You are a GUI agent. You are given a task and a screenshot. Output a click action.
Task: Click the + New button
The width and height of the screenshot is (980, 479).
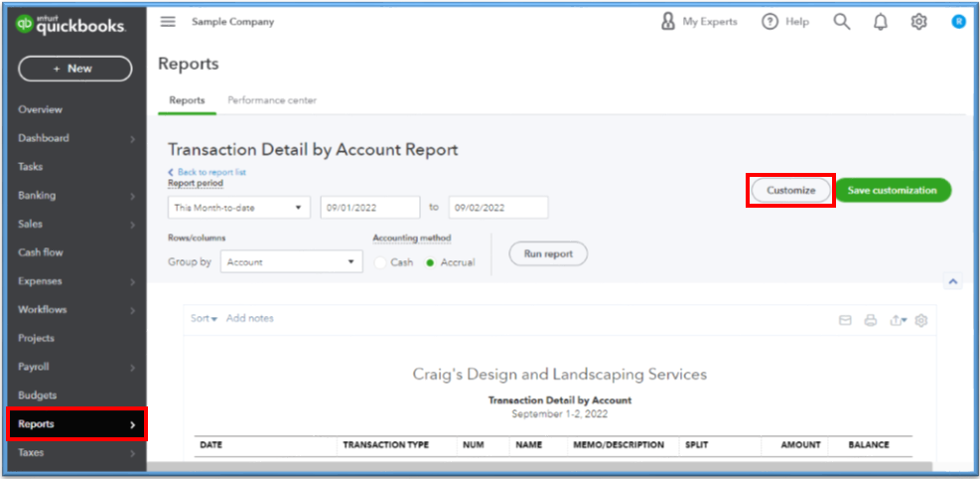[75, 69]
